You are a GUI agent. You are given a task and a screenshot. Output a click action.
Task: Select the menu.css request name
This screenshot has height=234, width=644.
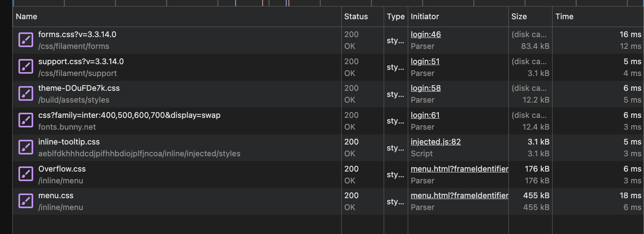click(56, 196)
